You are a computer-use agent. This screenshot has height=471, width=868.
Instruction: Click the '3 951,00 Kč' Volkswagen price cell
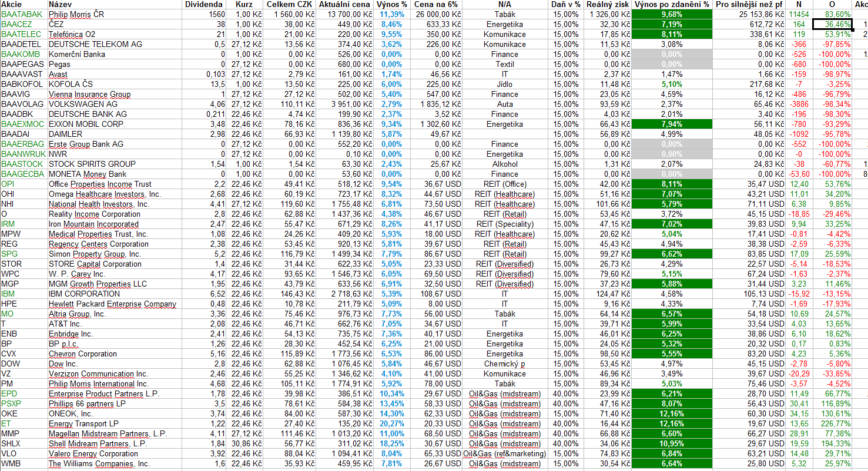[345, 104]
